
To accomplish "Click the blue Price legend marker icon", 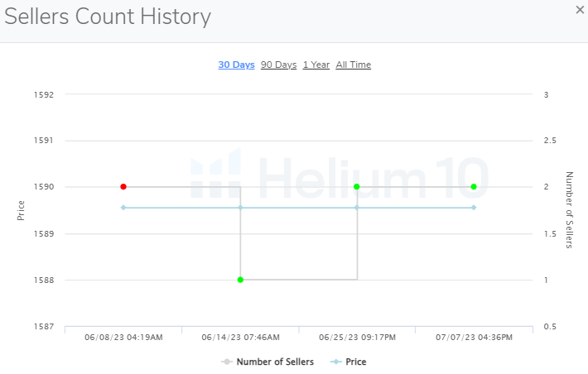I will click(x=335, y=362).
